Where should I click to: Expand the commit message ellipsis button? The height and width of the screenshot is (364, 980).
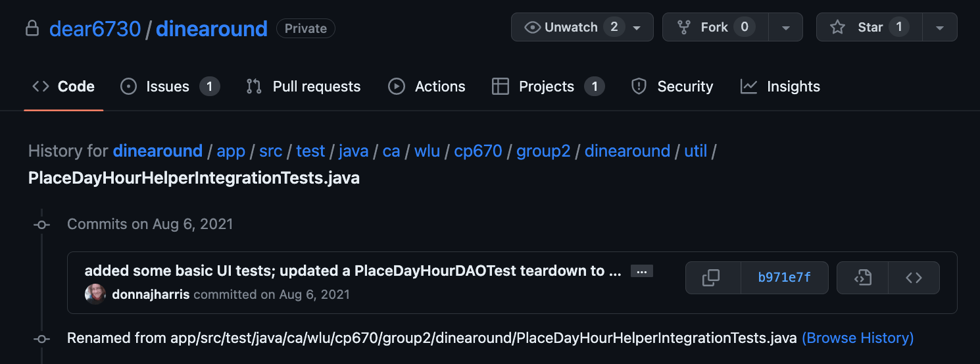642,271
